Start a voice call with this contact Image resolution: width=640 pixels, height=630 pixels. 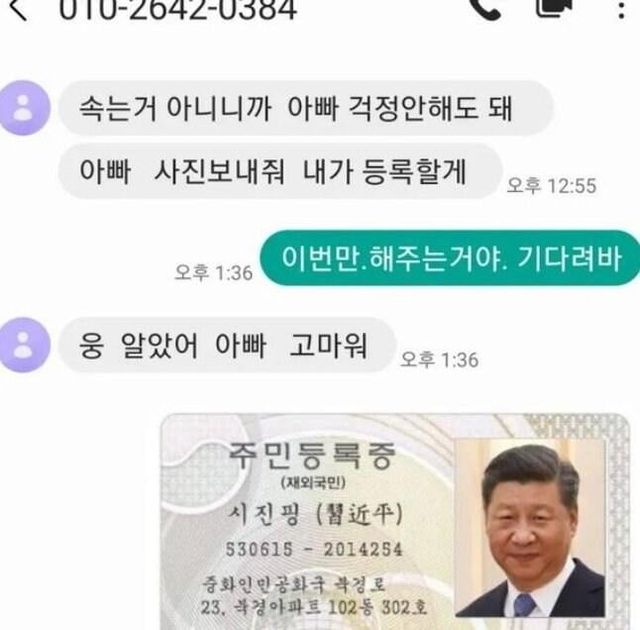coord(485,8)
